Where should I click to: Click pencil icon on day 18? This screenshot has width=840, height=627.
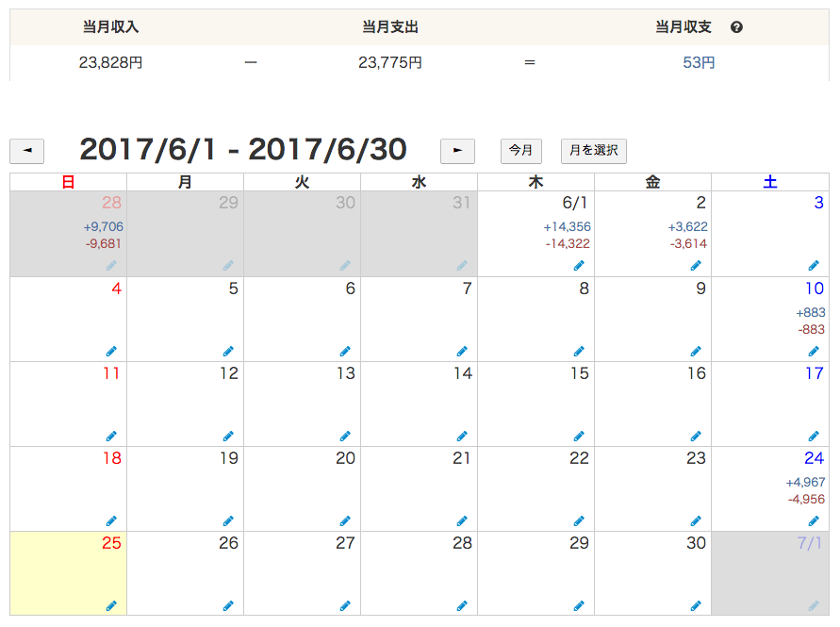pyautogui.click(x=111, y=520)
